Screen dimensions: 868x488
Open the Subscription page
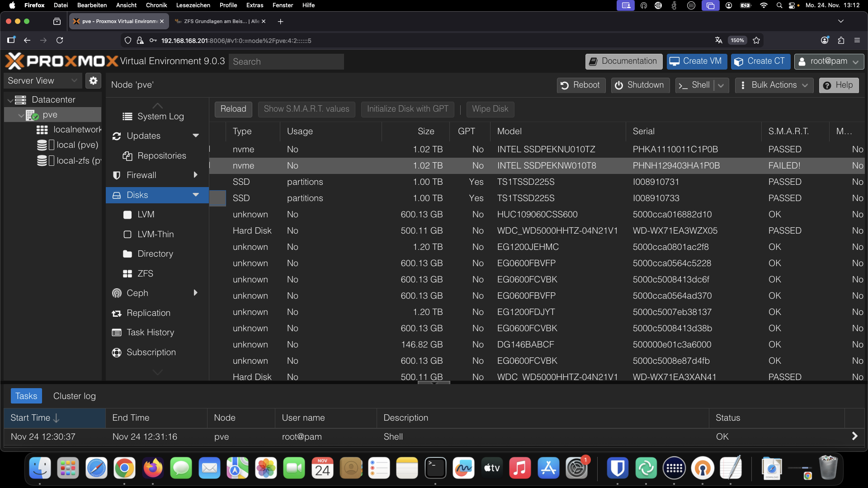tap(151, 352)
